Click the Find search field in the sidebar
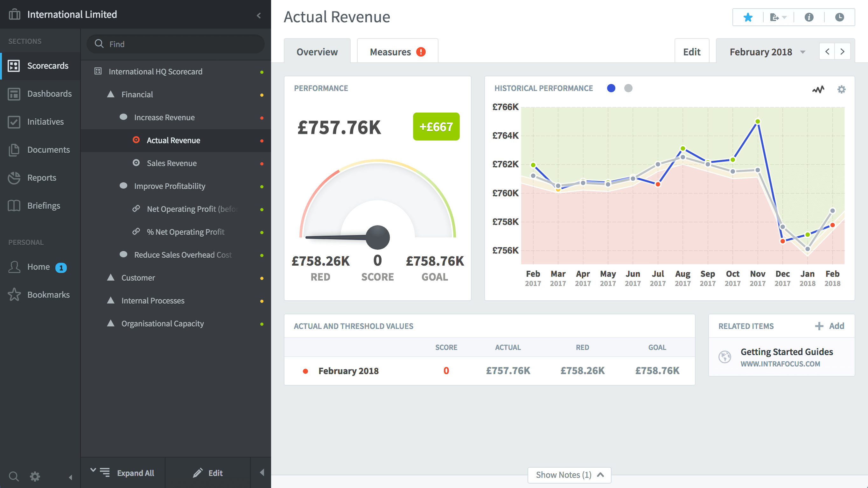Image resolution: width=868 pixels, height=488 pixels. [x=175, y=44]
